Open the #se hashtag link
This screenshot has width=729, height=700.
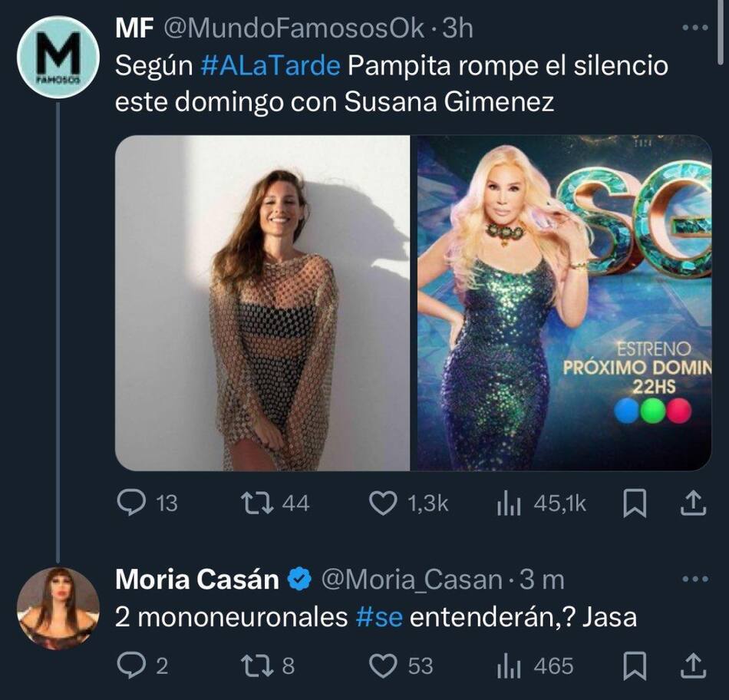coord(380,617)
